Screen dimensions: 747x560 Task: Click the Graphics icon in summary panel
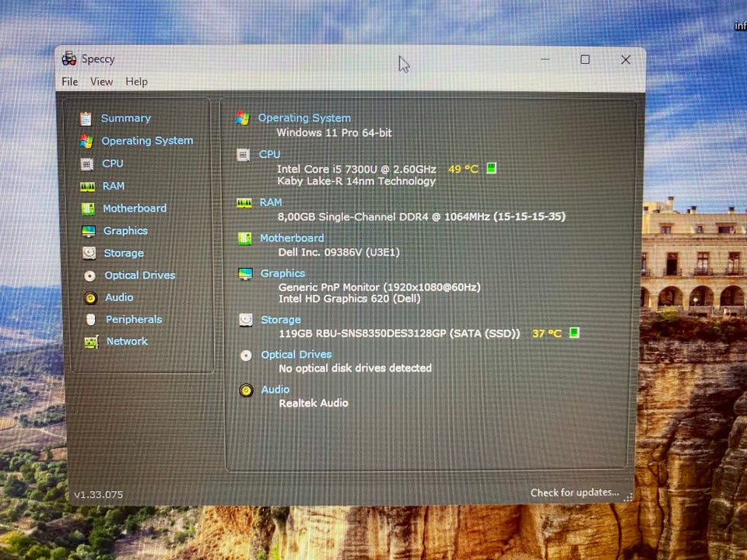click(x=245, y=274)
